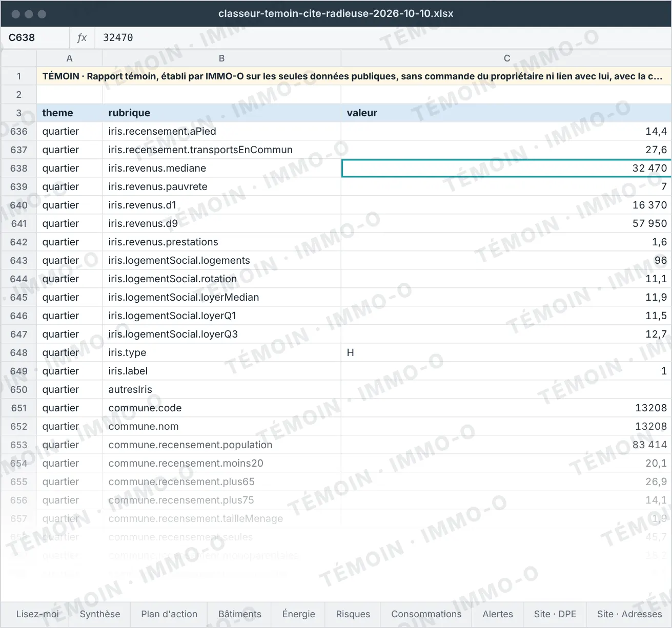
Task: Select the value 16 370
Action: tap(506, 205)
